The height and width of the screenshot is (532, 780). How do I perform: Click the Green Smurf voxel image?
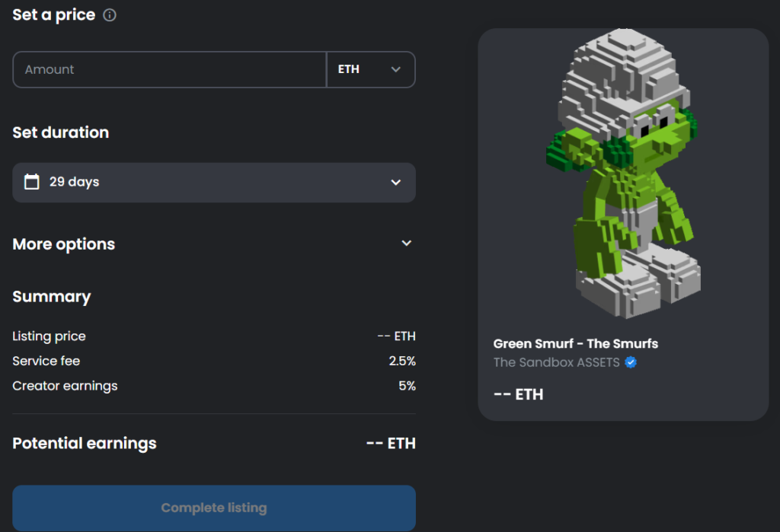click(622, 174)
